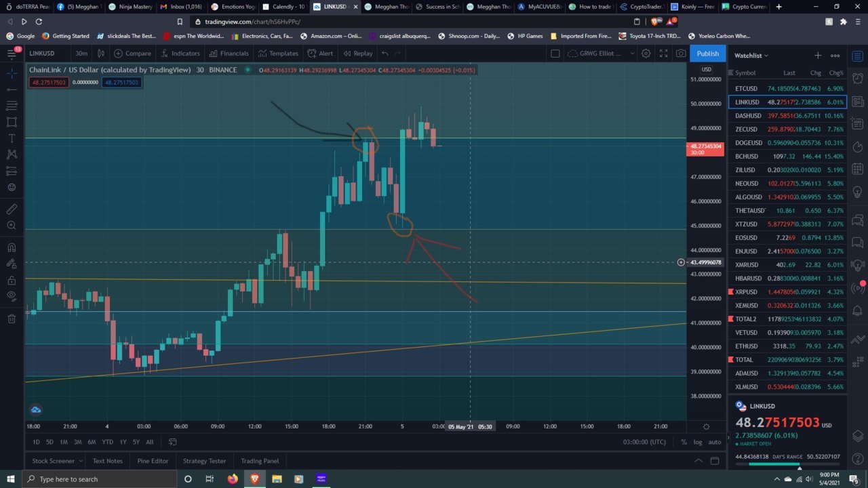Click the undo arrow

click(x=385, y=54)
